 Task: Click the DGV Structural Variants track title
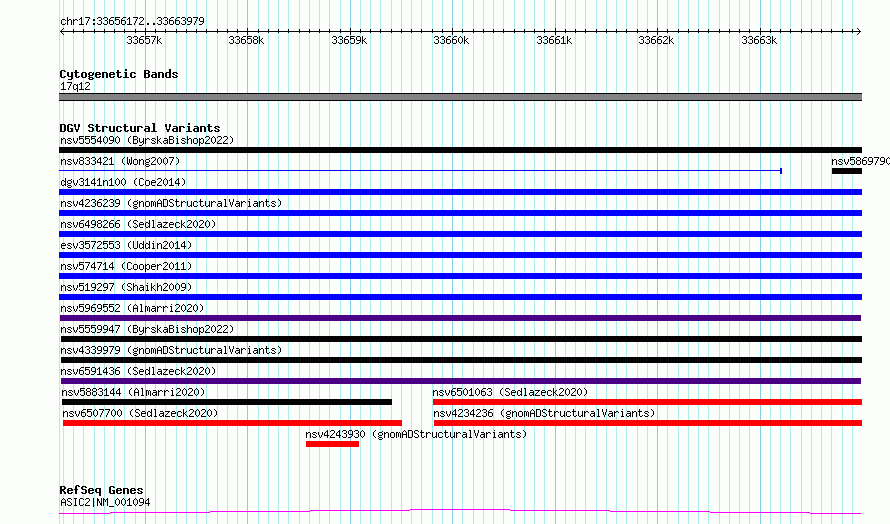pos(140,128)
